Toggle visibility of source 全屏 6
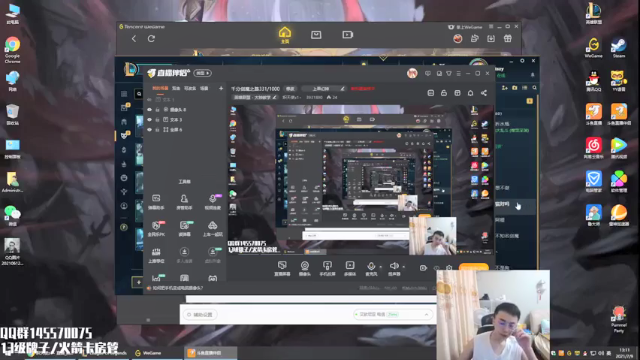Image resolution: width=640 pixels, height=360 pixels. (149, 129)
